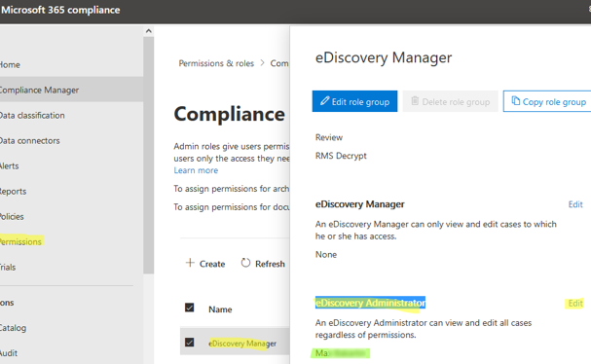Click the eDiscovery Manager panel title
The image size is (591, 364).
click(384, 57)
